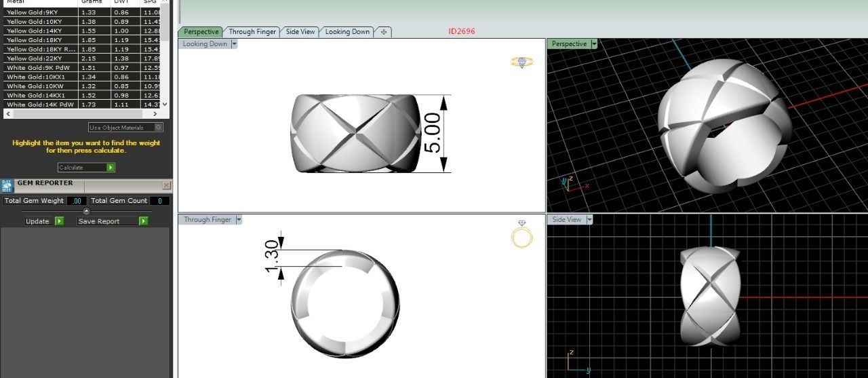Viewport: 868px width, 378px height.
Task: Click the ring model in Looking Down viewport
Action: coord(355,134)
